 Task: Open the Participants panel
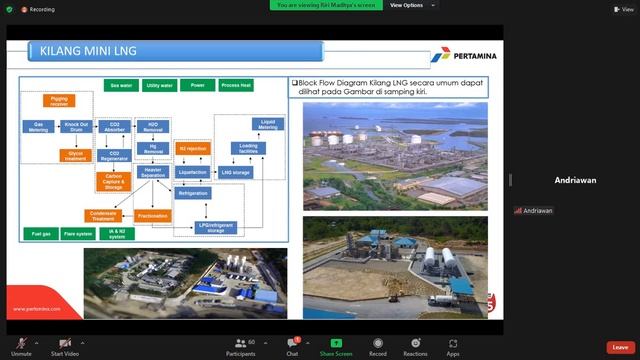click(x=241, y=347)
